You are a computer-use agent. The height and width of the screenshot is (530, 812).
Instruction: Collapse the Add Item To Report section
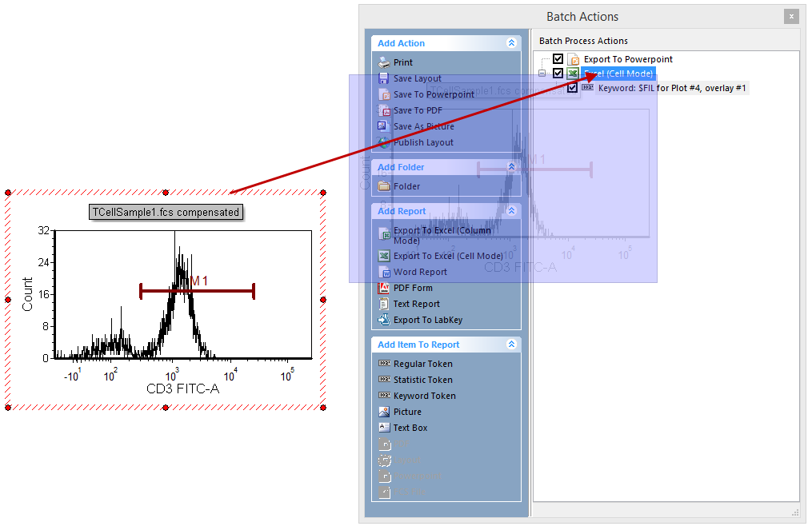pyautogui.click(x=512, y=345)
